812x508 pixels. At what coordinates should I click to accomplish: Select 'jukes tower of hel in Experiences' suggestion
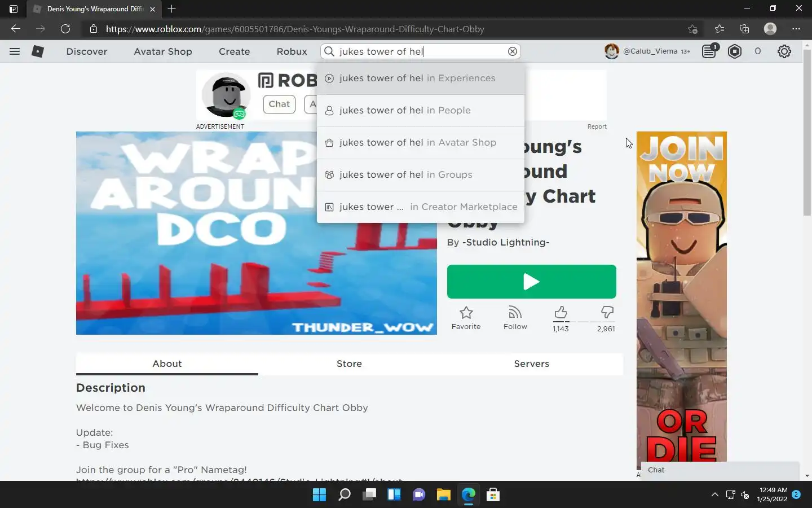421,78
